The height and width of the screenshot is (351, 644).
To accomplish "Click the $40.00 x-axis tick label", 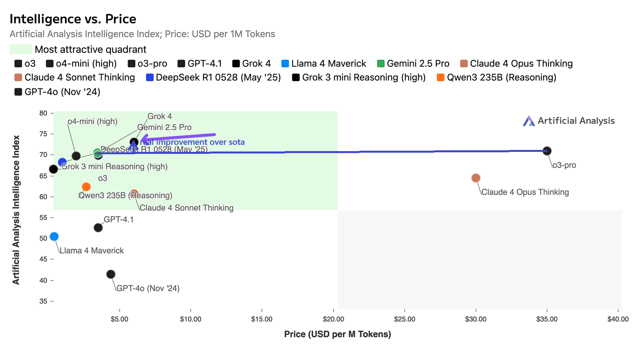I will pos(618,319).
